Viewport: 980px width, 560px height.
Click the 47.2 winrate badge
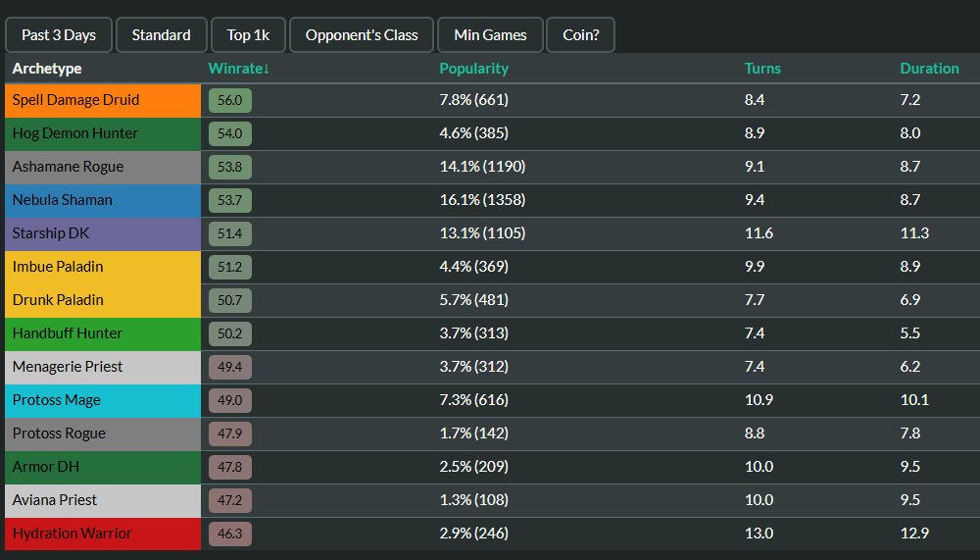tap(230, 500)
